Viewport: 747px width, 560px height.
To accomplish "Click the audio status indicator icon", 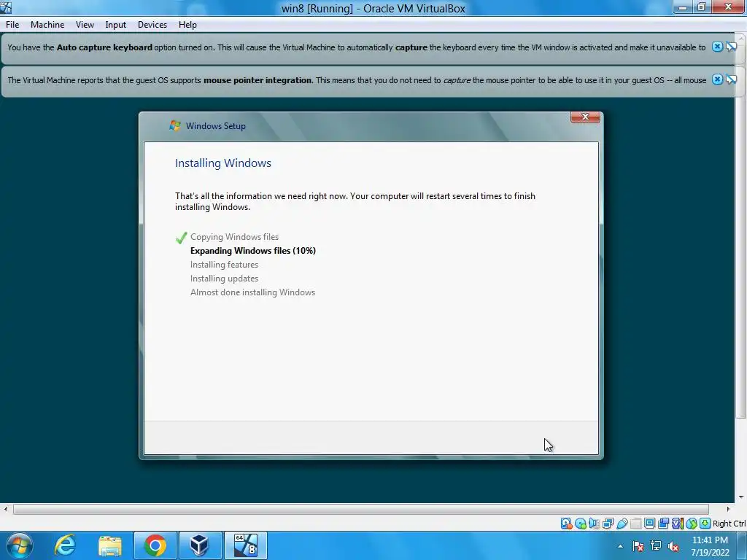I will coord(594,524).
